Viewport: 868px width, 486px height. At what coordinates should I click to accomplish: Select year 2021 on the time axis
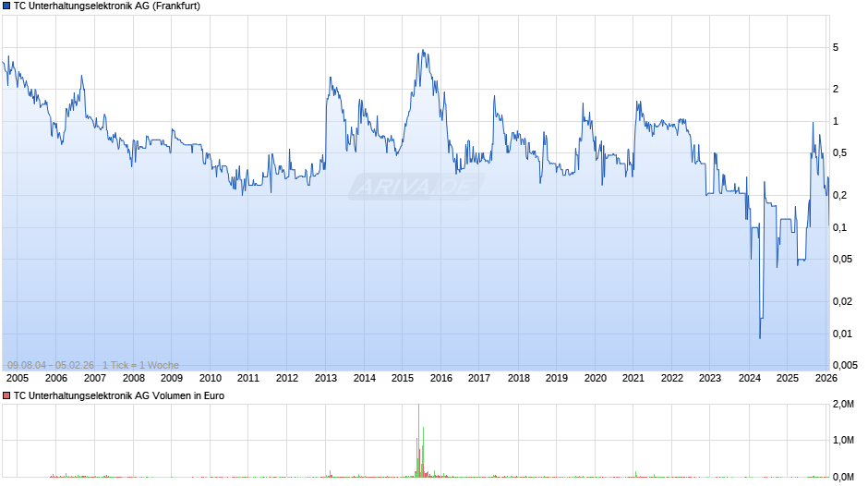(x=633, y=378)
